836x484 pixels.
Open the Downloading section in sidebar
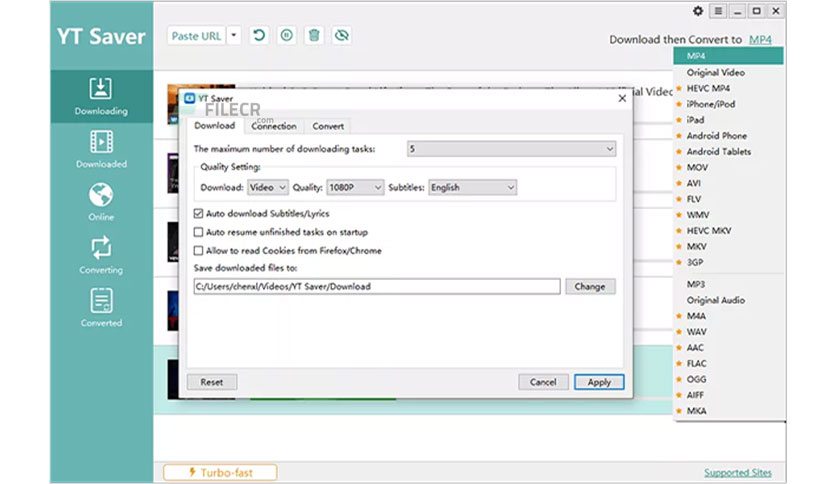(x=101, y=96)
